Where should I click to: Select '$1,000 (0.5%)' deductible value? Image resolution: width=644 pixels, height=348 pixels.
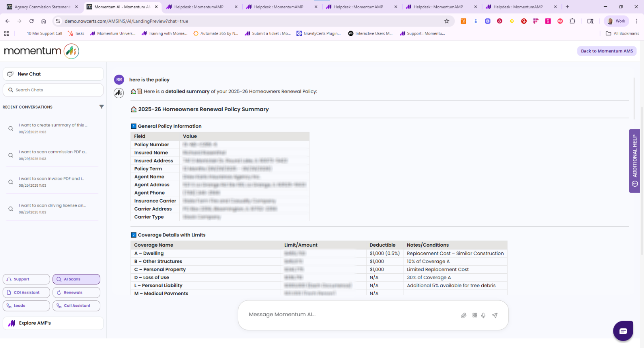click(x=385, y=253)
